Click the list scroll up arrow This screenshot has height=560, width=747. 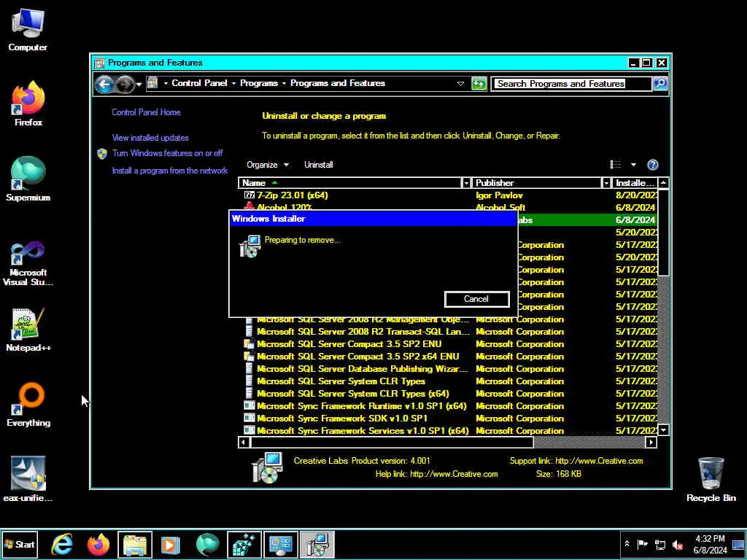tap(663, 183)
